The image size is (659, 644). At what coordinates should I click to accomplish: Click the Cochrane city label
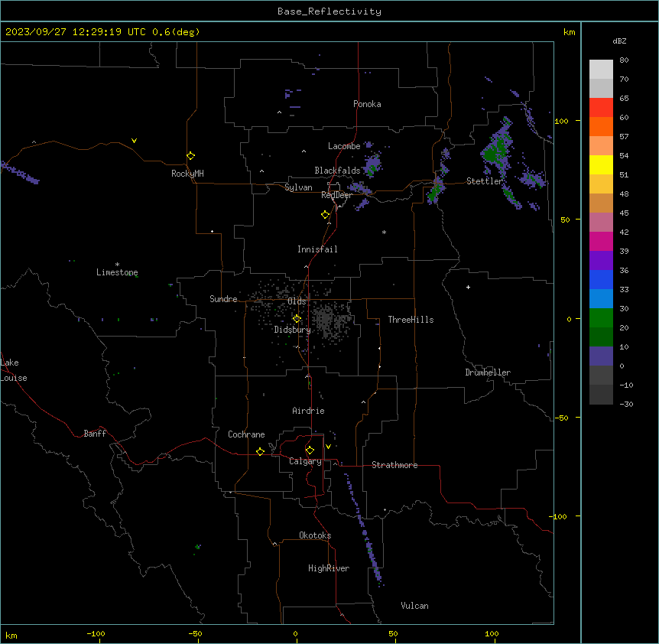pyautogui.click(x=246, y=434)
